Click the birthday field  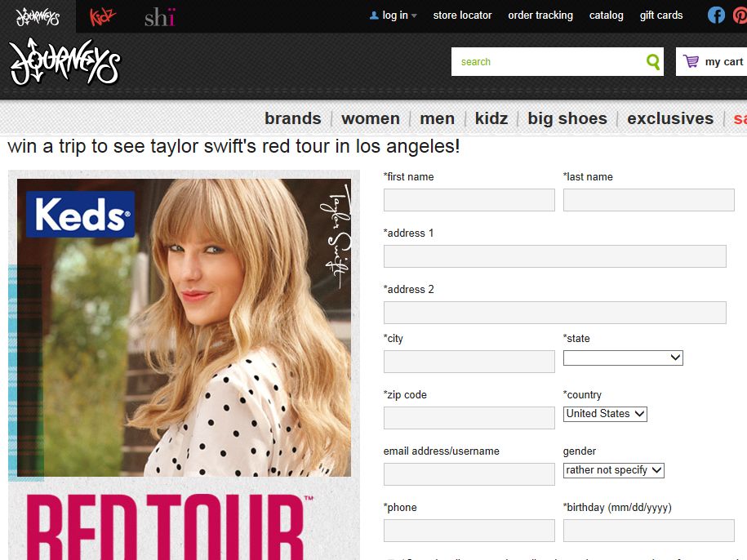click(649, 531)
